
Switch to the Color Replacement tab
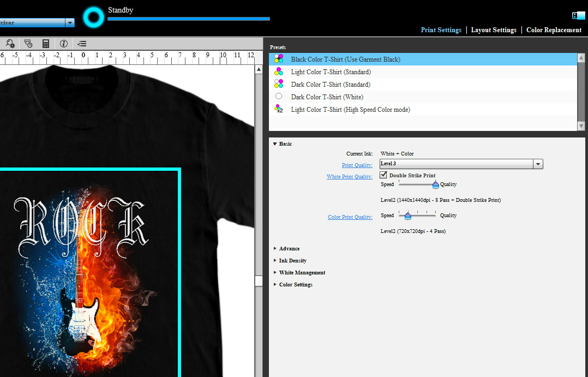(554, 30)
